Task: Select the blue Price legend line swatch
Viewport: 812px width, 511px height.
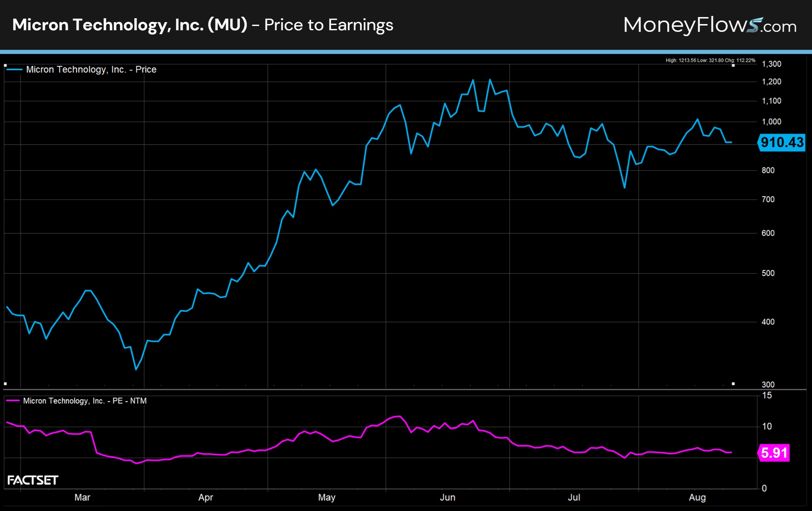Action: click(14, 69)
